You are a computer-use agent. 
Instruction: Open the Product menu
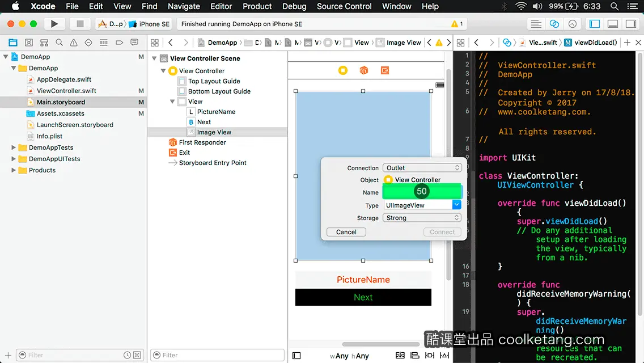tap(257, 6)
